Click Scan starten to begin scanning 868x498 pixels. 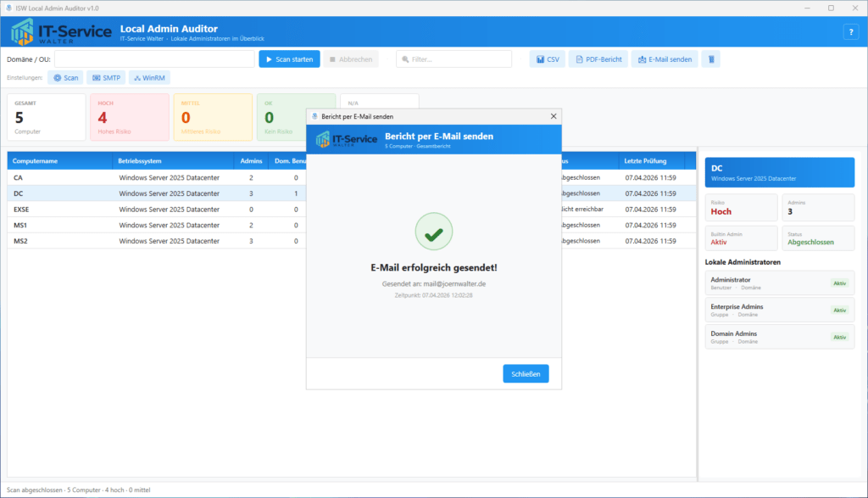287,59
